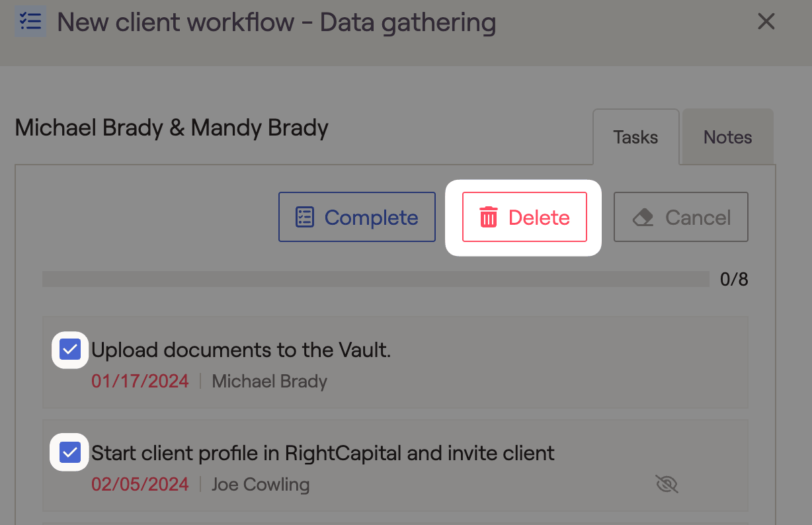Click the Michael Brady & Mandy Brady heading
The image size is (812, 525).
[171, 128]
